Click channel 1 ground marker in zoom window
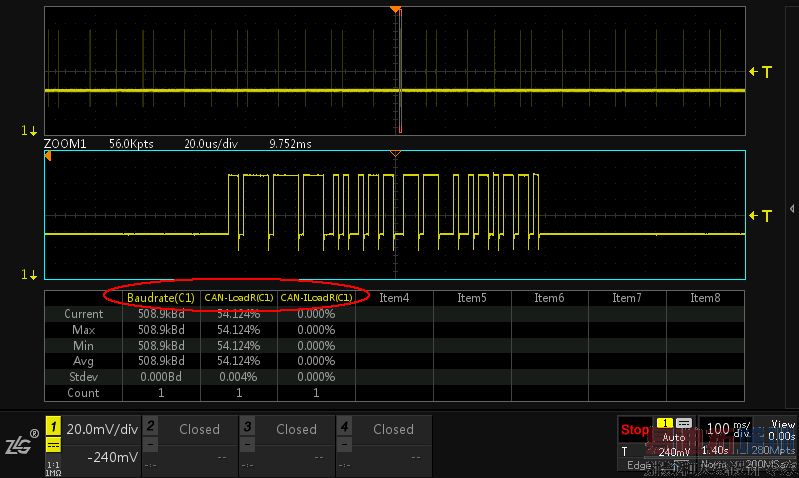Image resolution: width=799 pixels, height=478 pixels. (30, 274)
